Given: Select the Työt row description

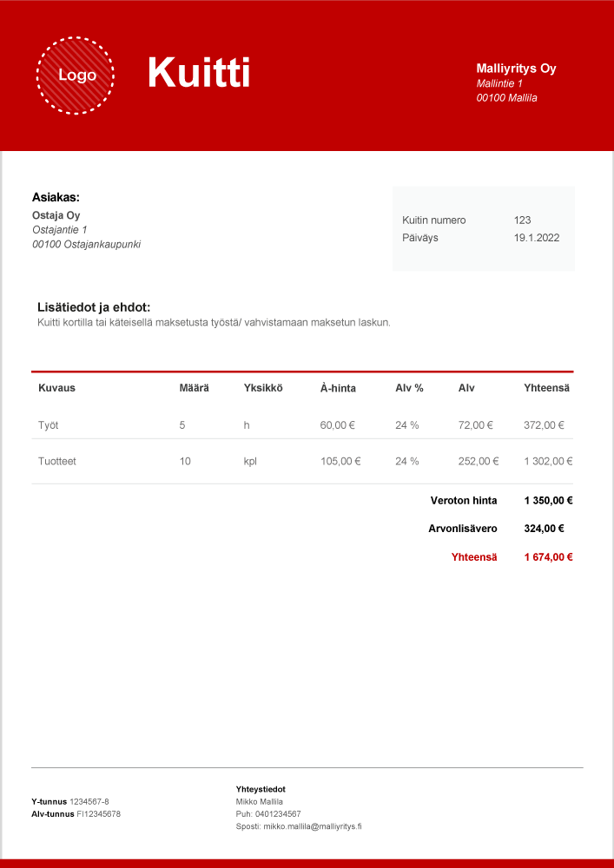Looking at the screenshot, I should tap(49, 425).
